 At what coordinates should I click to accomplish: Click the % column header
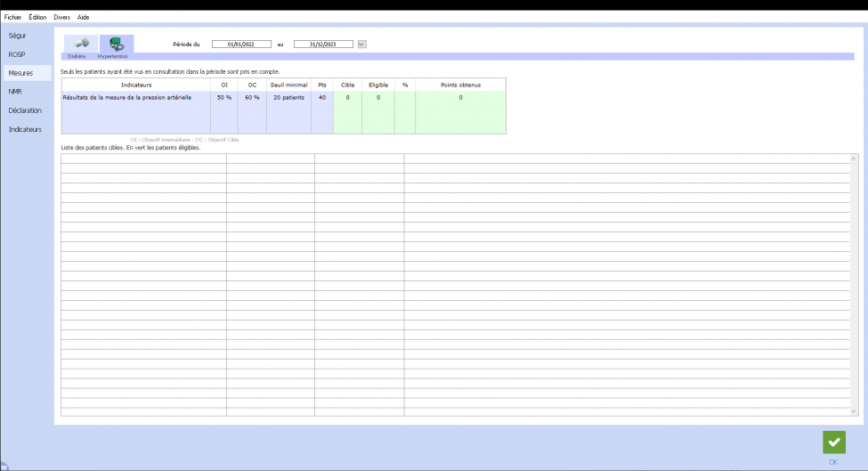tap(405, 85)
